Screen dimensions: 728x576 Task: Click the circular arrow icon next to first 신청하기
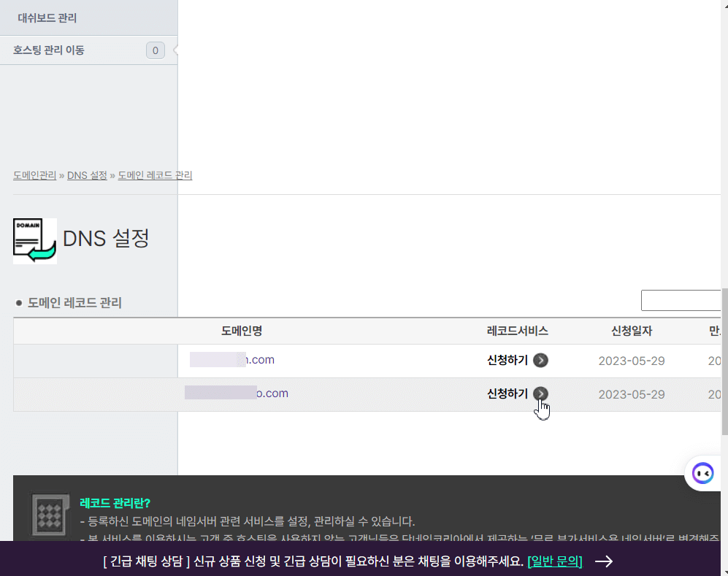(539, 360)
